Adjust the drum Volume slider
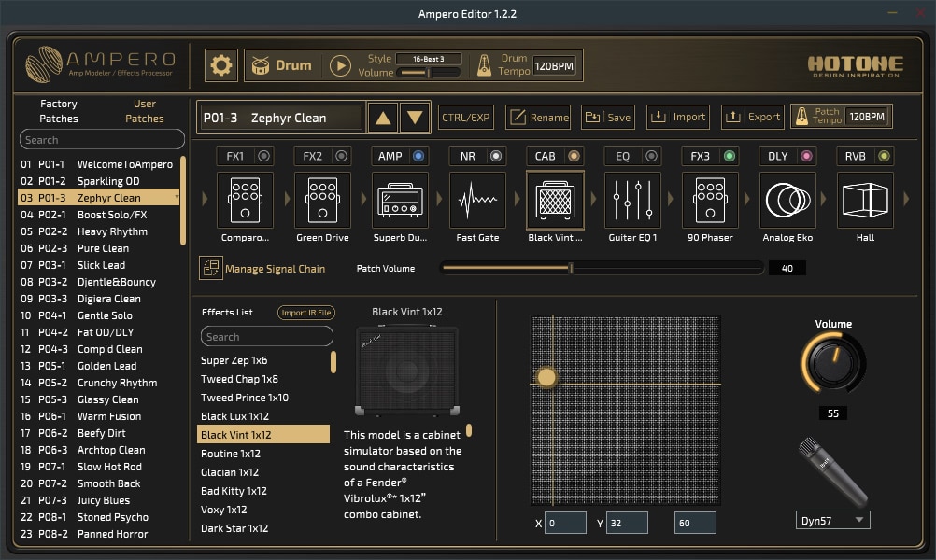The width and height of the screenshot is (936, 560). (x=430, y=73)
